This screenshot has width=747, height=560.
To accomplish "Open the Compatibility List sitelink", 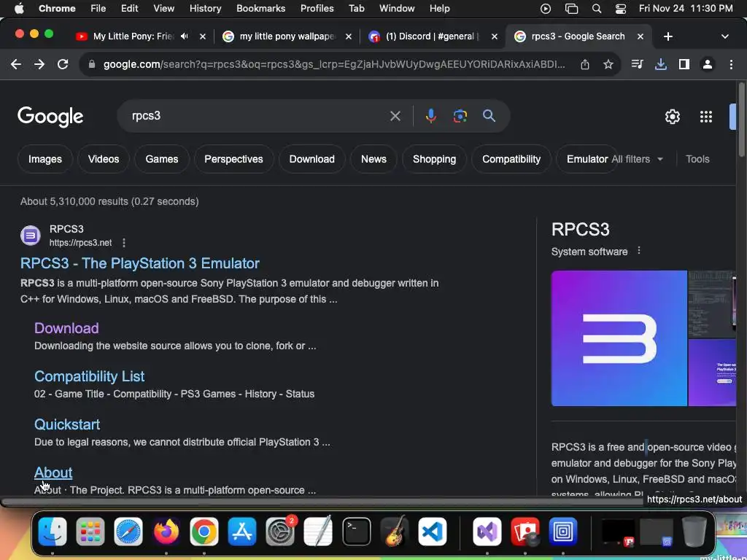I will (89, 376).
